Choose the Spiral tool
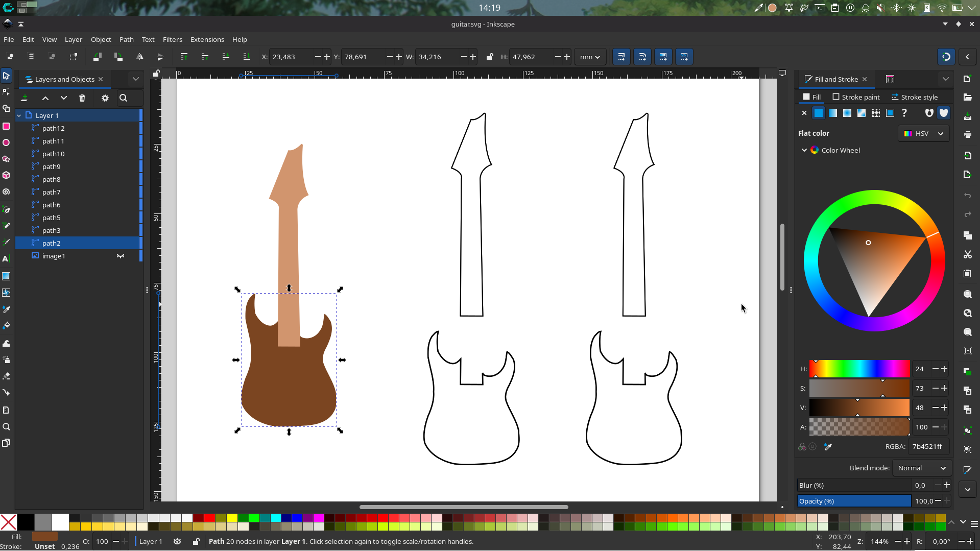 pos(6,191)
